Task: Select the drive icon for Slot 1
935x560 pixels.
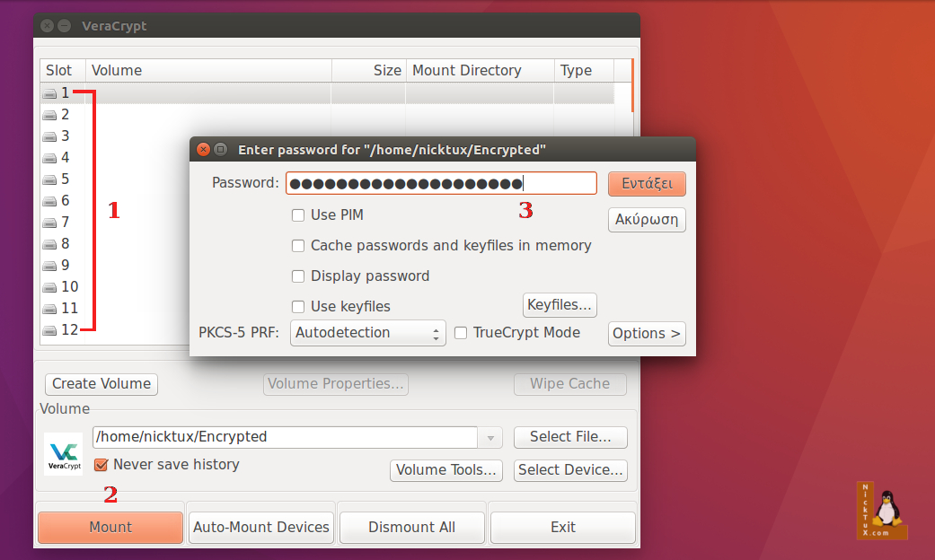Action: (49, 92)
